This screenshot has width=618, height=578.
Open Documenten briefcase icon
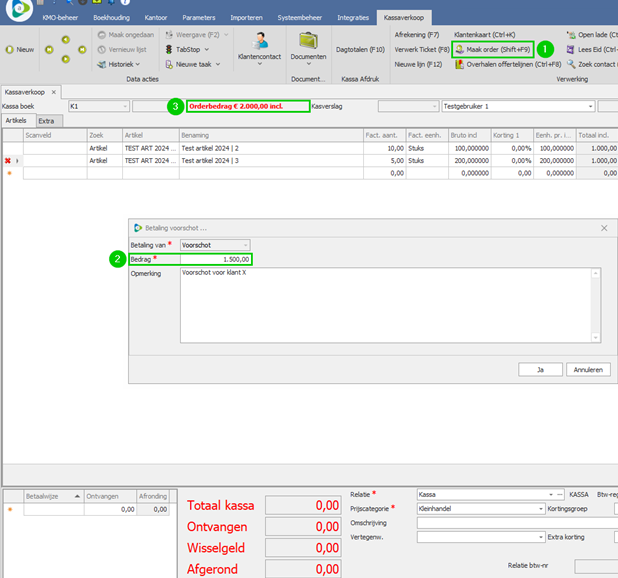[x=308, y=41]
